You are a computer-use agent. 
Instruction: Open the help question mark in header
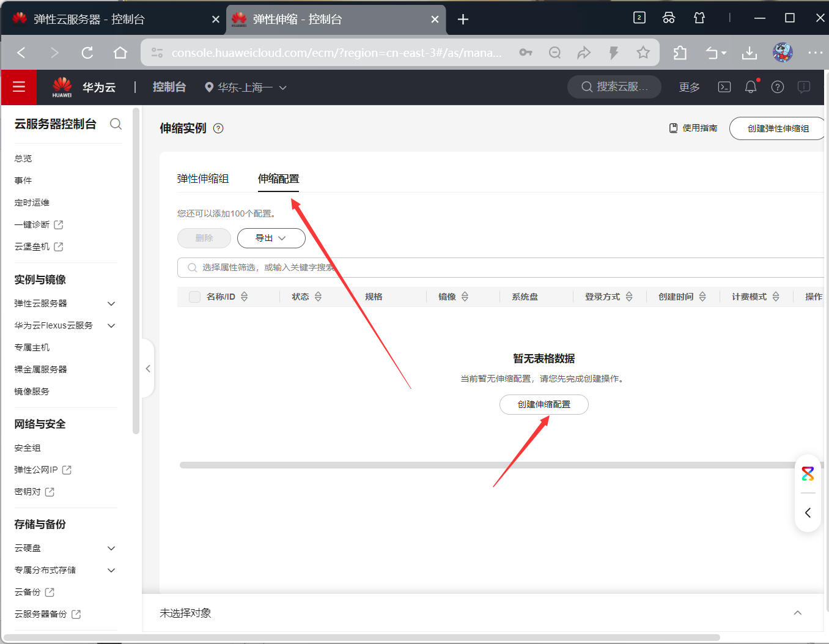778,87
